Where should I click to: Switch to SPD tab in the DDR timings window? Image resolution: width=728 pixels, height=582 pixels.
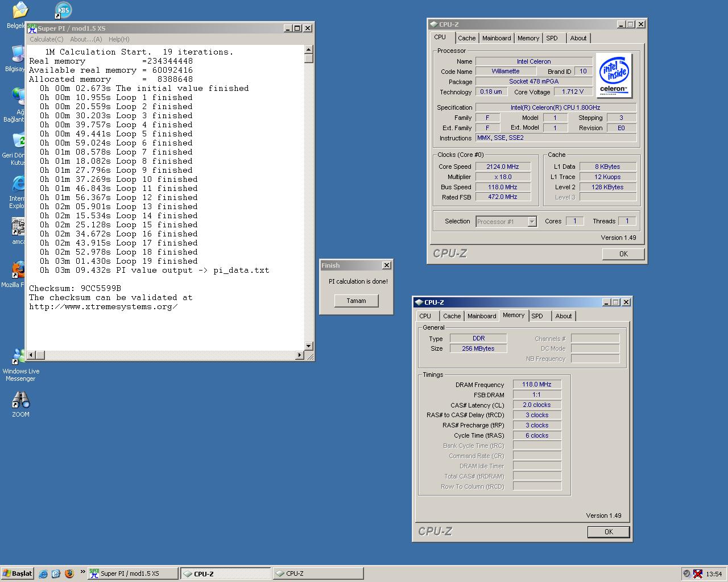(537, 316)
